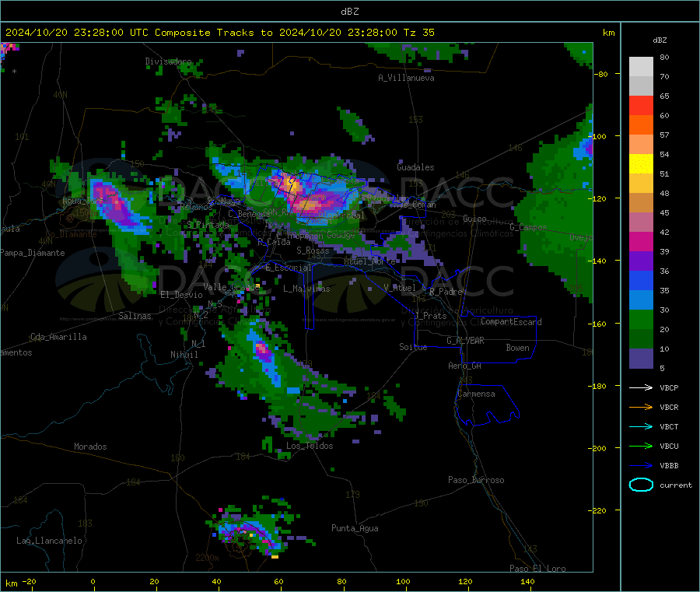The width and height of the screenshot is (700, 592).
Task: Click the 'G_ALVEAR' map label
Action: 465,341
